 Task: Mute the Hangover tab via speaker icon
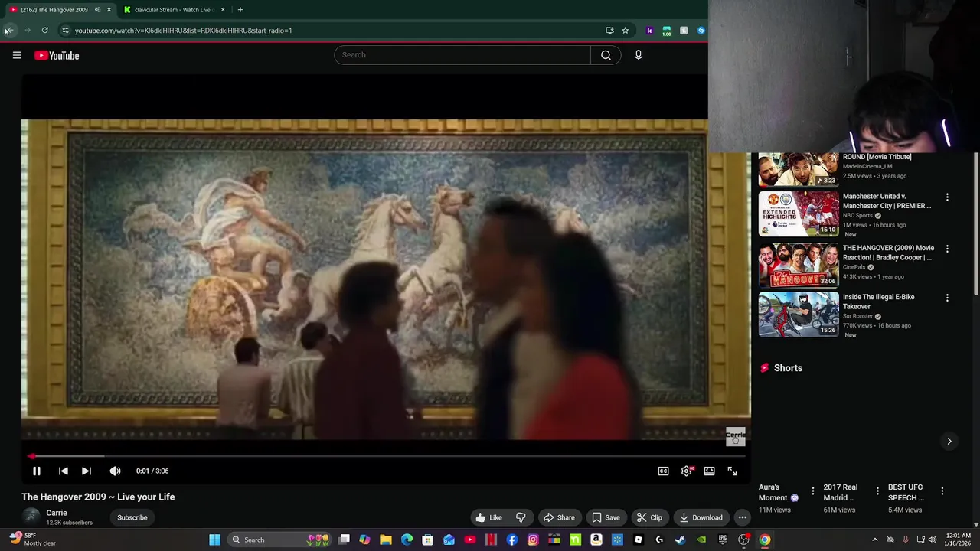[x=97, y=10]
